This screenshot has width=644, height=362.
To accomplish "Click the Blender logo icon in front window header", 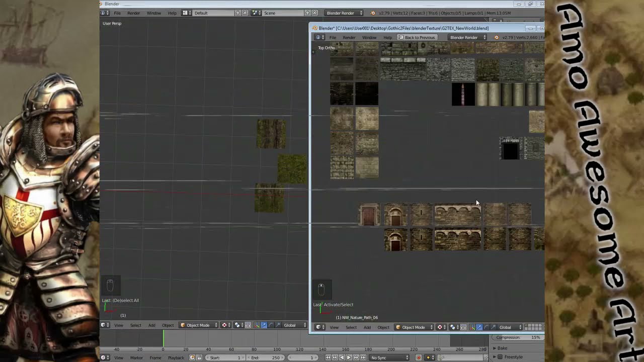I will [496, 37].
